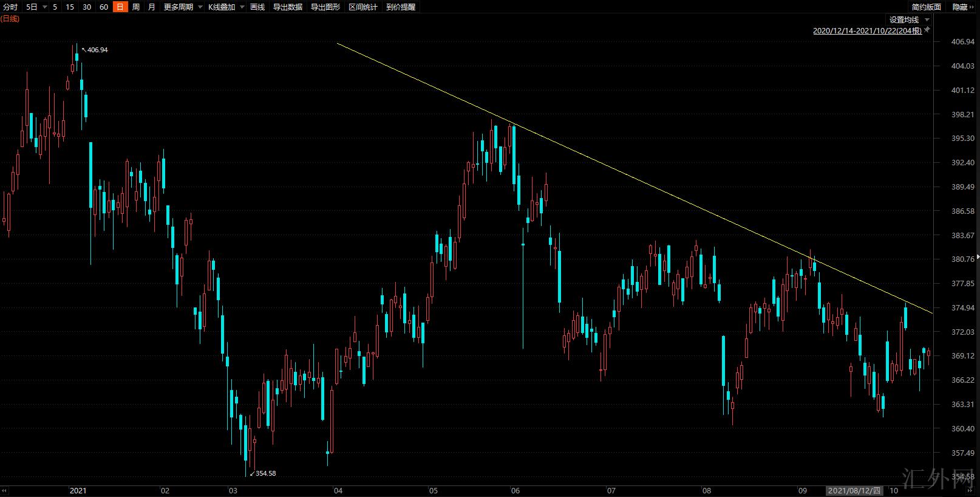980x497 pixels.
Task: Click the 05 month label on the time axis
Action: (x=433, y=490)
